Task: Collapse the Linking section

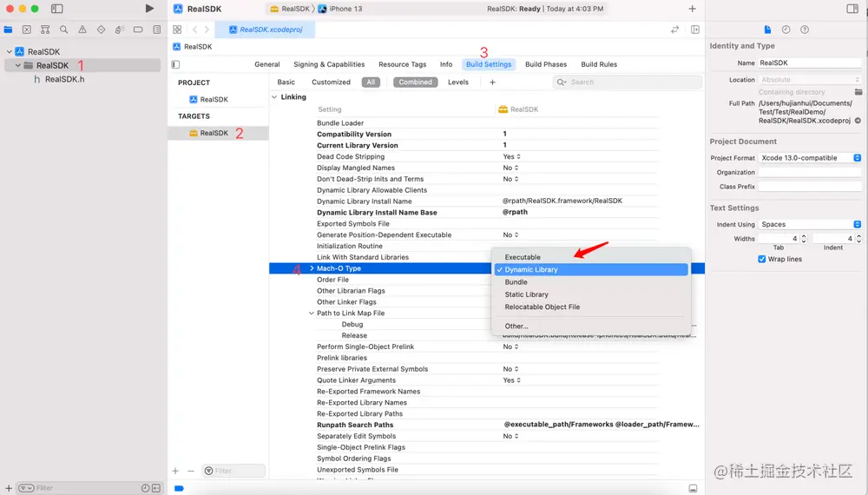Action: pos(274,97)
